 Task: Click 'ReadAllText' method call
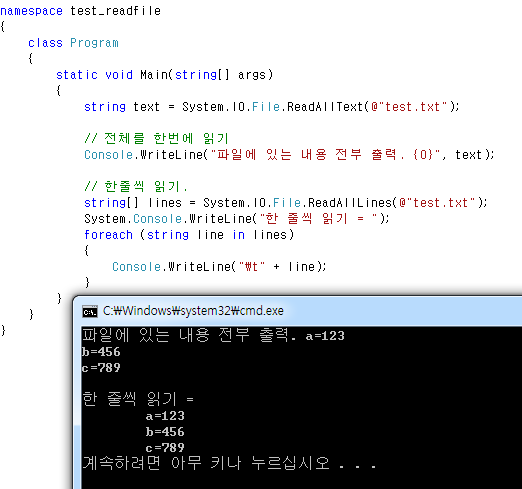point(325,107)
